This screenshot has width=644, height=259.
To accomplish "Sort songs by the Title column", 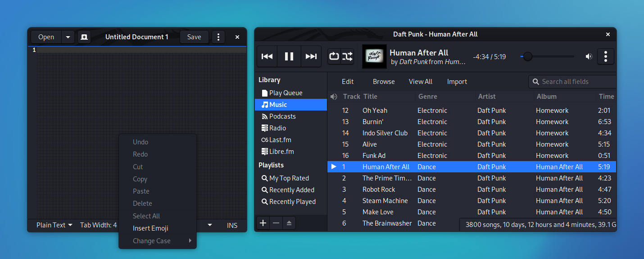I will click(x=388, y=97).
